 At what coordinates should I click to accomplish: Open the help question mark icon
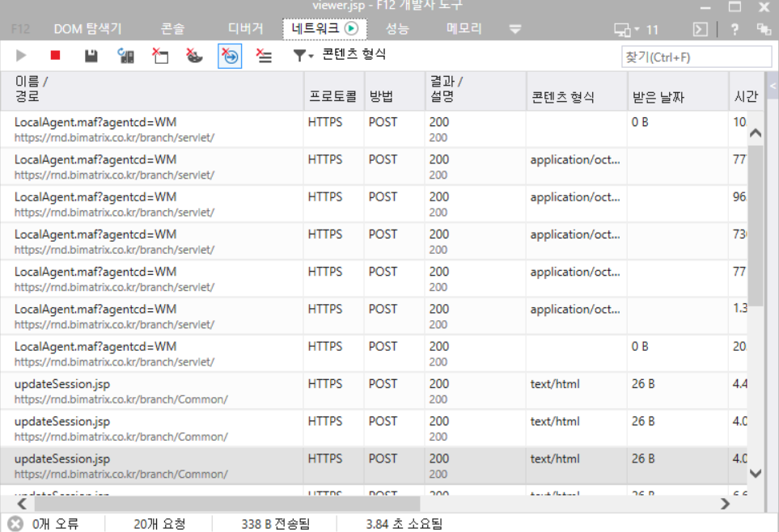[735, 29]
